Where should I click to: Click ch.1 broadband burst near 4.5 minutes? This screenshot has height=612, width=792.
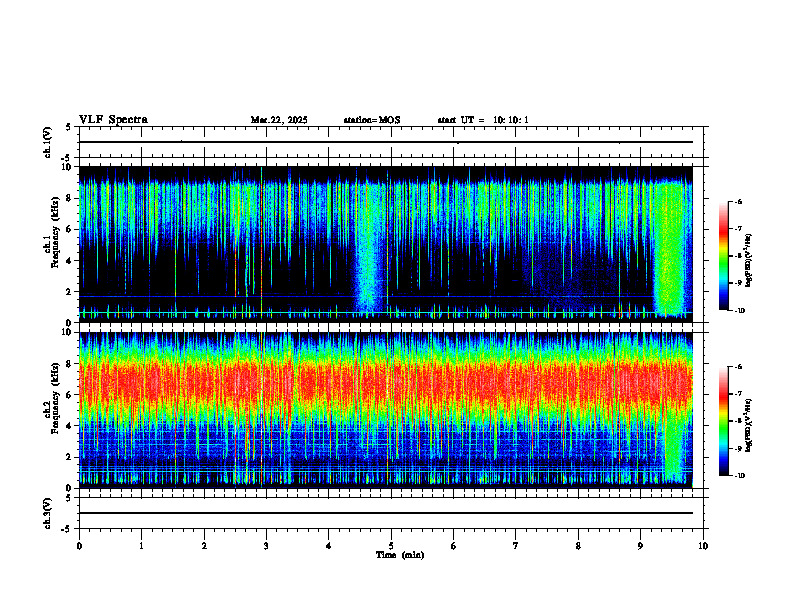[x=369, y=247]
